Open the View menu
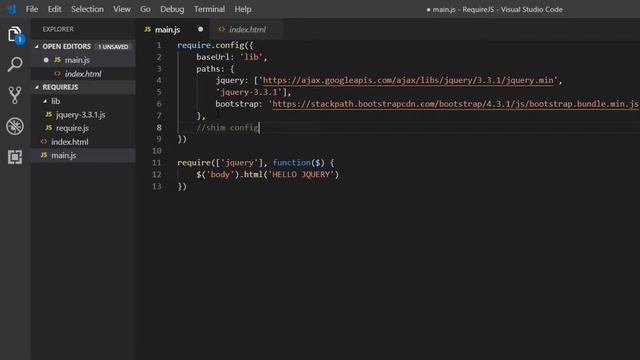Image resolution: width=640 pixels, height=360 pixels. (x=122, y=9)
